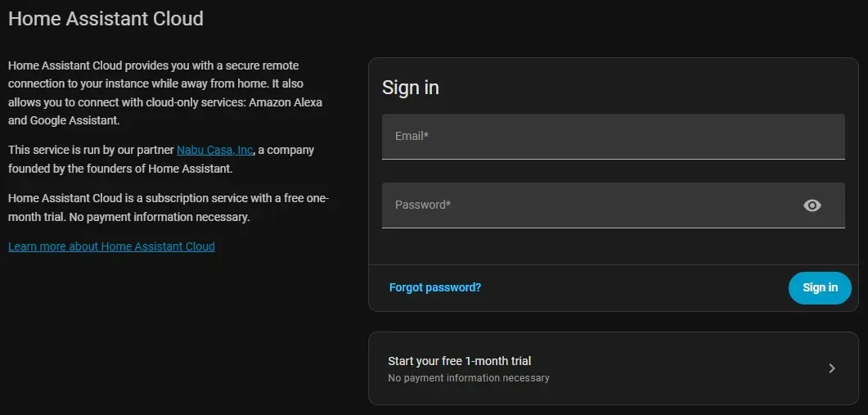Click founded by the founders text line
Viewport: 868px width, 415px height.
point(120,169)
